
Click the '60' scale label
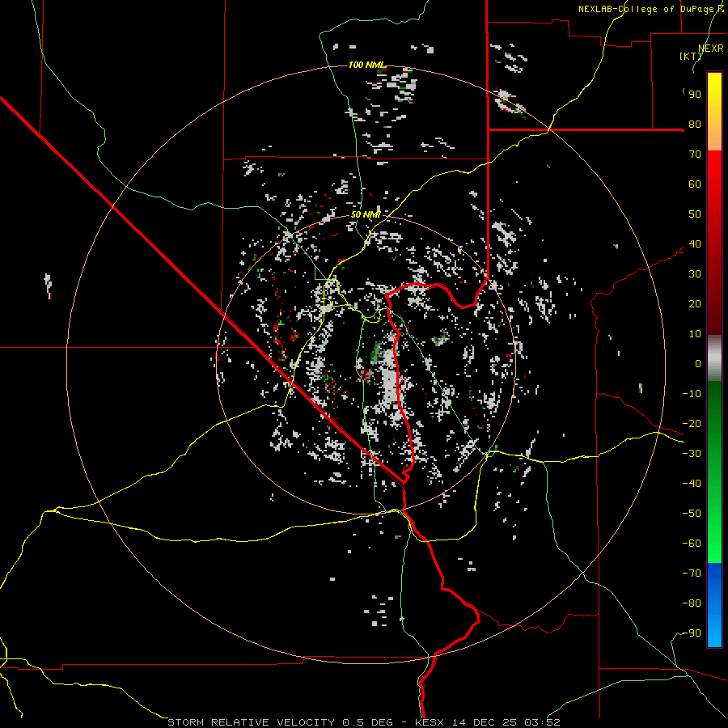pos(695,184)
